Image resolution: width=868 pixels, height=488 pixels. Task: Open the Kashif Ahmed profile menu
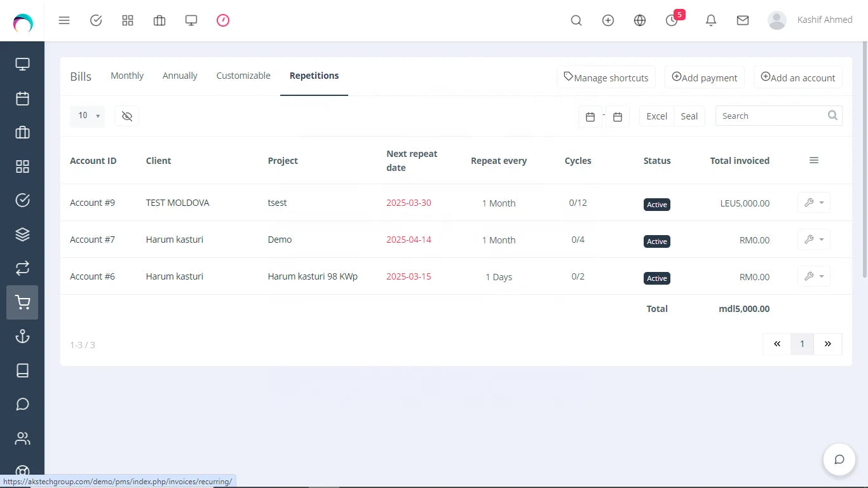coord(810,20)
